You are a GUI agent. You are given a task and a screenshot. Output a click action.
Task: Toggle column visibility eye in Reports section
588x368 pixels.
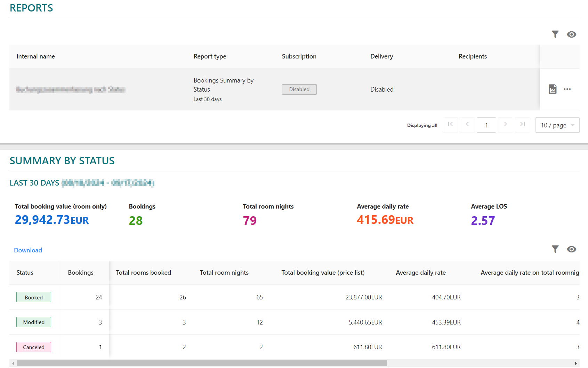click(x=571, y=34)
